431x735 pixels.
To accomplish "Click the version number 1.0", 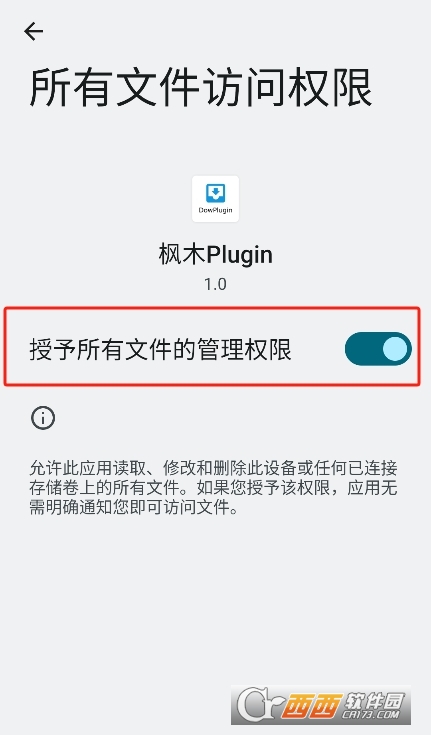I will click(215, 284).
